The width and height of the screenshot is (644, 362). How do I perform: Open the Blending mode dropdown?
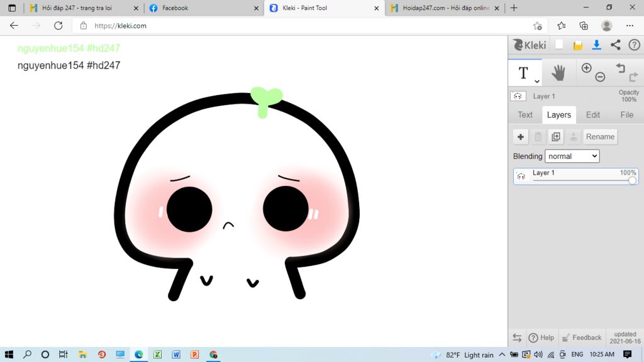(x=572, y=156)
